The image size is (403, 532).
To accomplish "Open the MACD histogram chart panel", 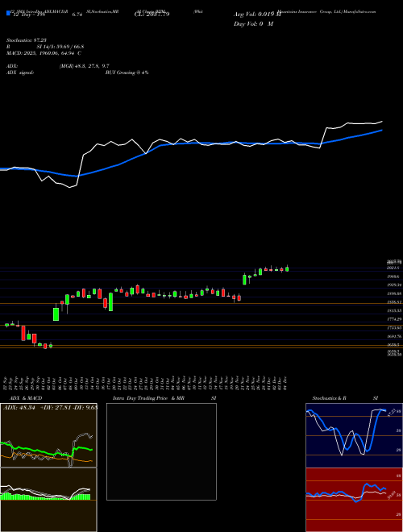I will pyautogui.click(x=48, y=500).
